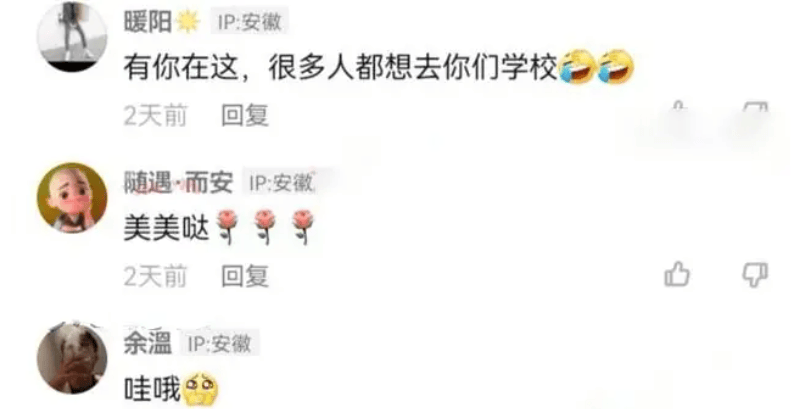Screen dimensions: 800x409
Task: Click the last rose emoji after 美美哒
Action: click(x=303, y=227)
